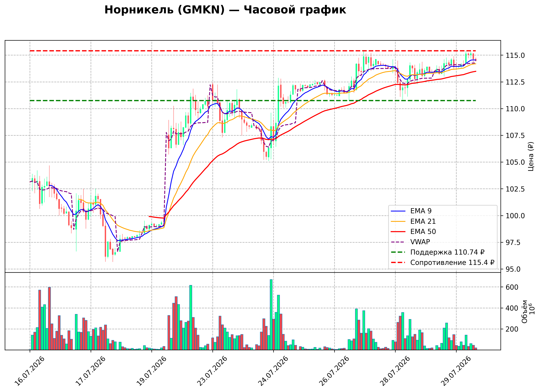541x392 pixels.
Task: Select the VWAP legend entry
Action: pos(411,242)
